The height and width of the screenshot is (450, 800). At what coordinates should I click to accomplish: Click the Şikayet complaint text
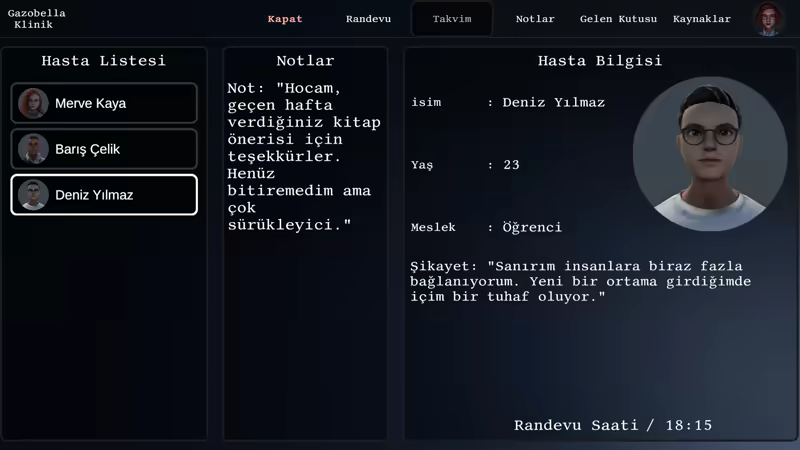click(580, 282)
